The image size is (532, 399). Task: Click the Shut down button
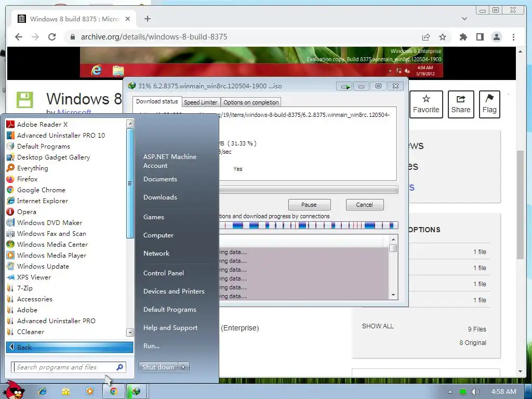(158, 367)
